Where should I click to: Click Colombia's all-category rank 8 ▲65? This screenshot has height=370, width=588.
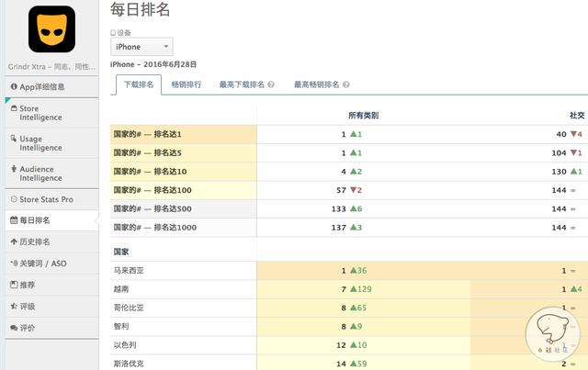click(x=354, y=308)
